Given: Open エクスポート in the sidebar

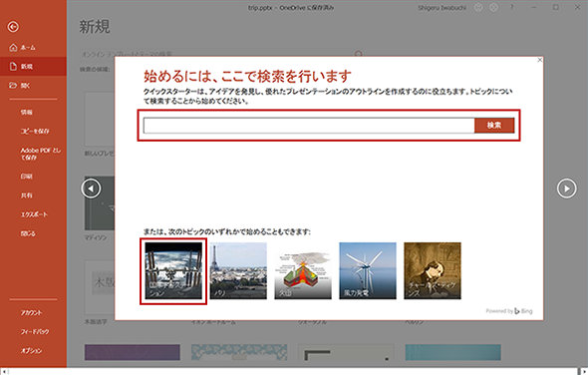Looking at the screenshot, I should point(33,214).
